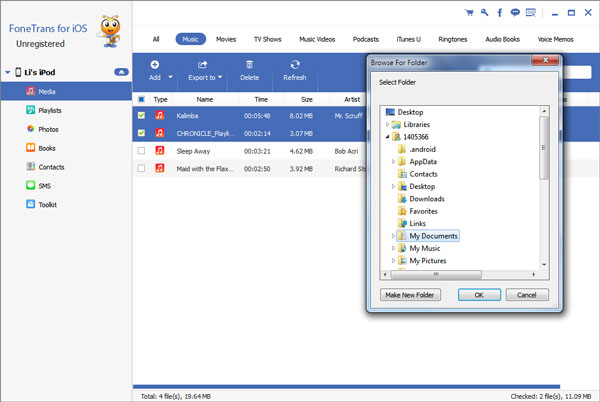Click the chat feedback bubble icon

[x=515, y=13]
